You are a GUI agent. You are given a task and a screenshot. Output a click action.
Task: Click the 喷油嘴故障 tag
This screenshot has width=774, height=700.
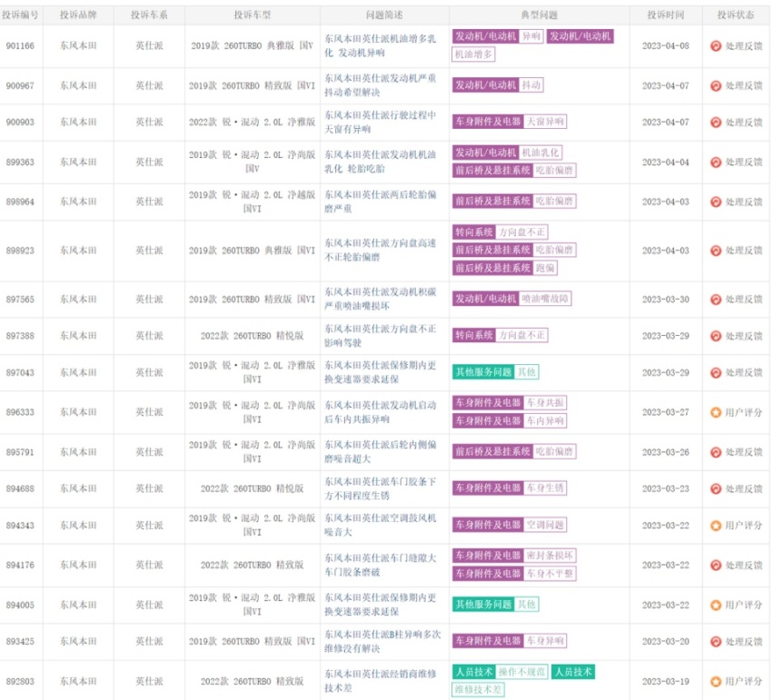(545, 299)
